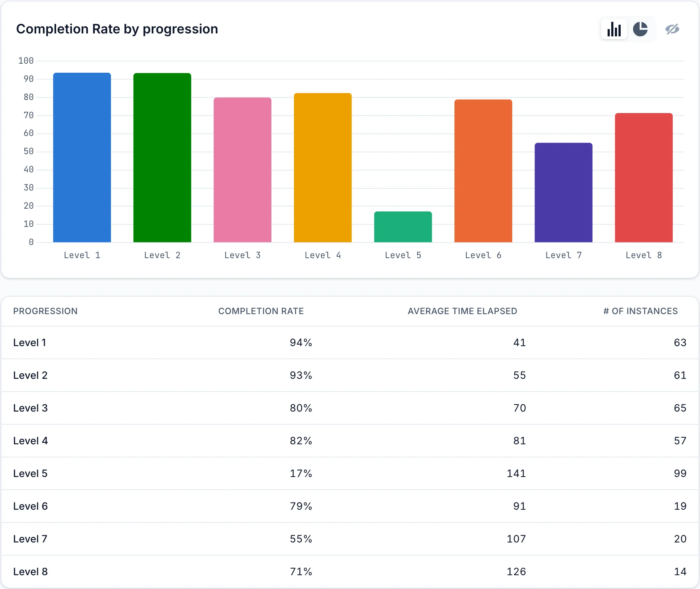The height and width of the screenshot is (589, 700).
Task: Click Level 7 axis label under chart
Action: tap(564, 255)
